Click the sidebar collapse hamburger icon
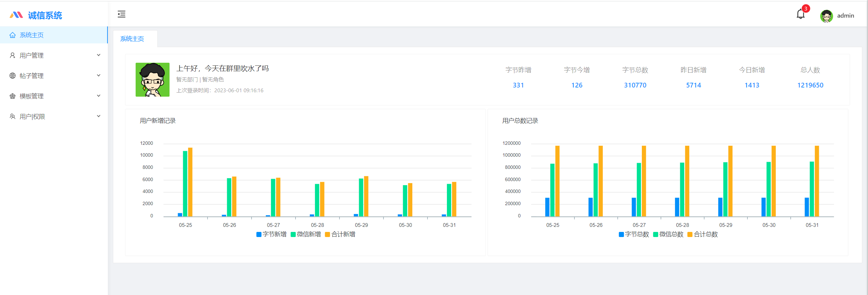This screenshot has height=295, width=868. click(x=121, y=14)
